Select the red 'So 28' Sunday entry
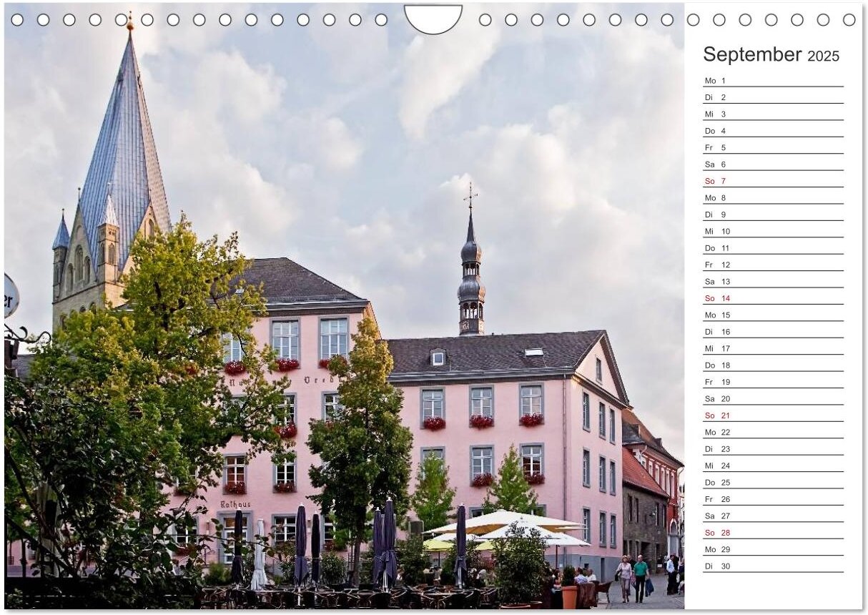Image resolution: width=868 pixels, height=615 pixels. (773, 533)
